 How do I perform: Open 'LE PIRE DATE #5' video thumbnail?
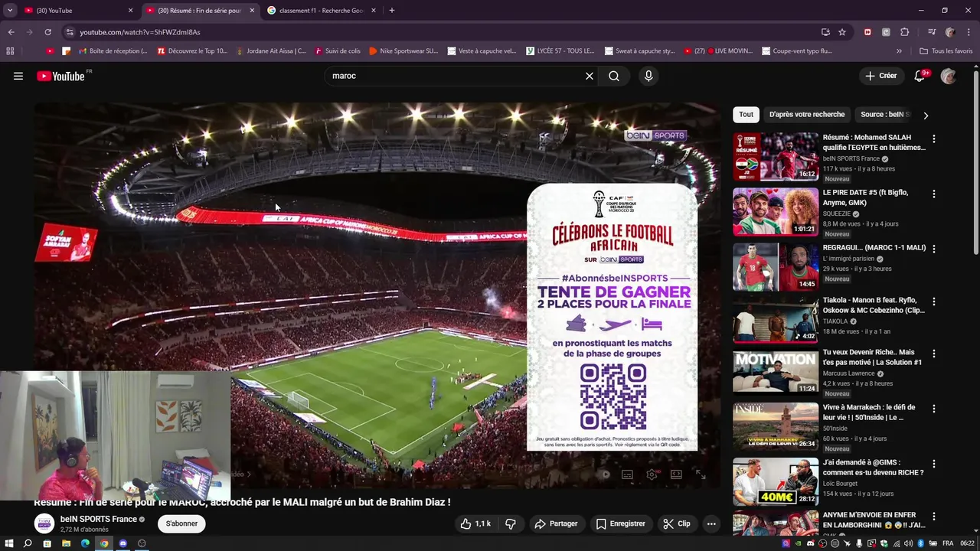coord(776,212)
